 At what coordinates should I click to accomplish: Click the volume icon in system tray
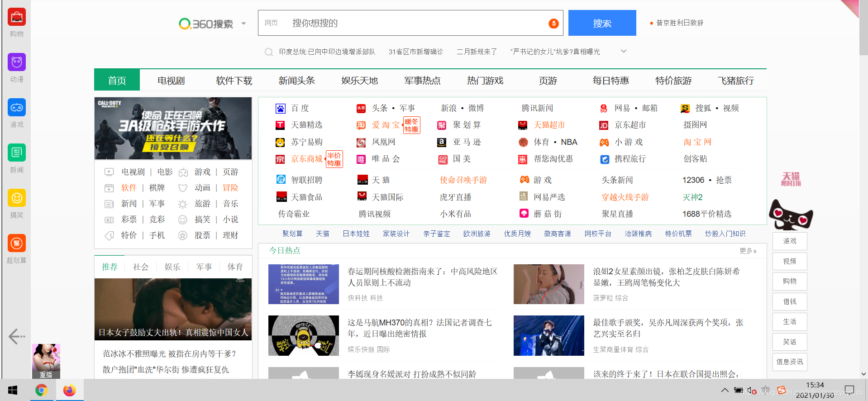point(752,391)
